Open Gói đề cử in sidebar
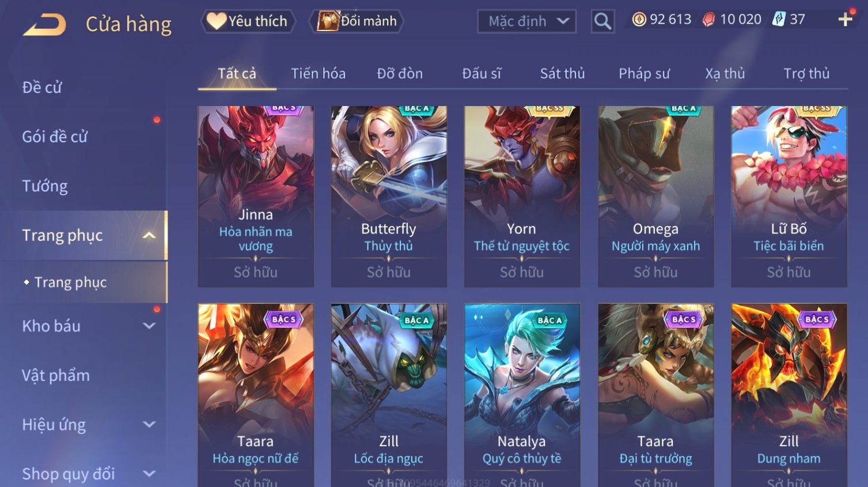 pyautogui.click(x=55, y=137)
